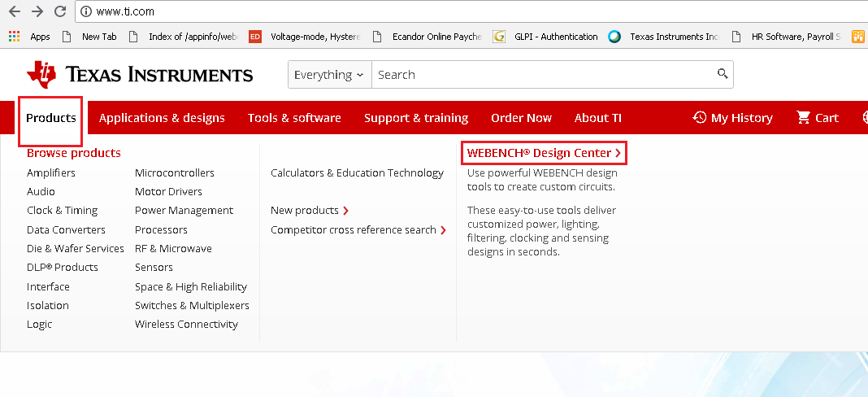The height and width of the screenshot is (397, 868).
Task: Open the Tools & software menu
Action: tap(294, 117)
